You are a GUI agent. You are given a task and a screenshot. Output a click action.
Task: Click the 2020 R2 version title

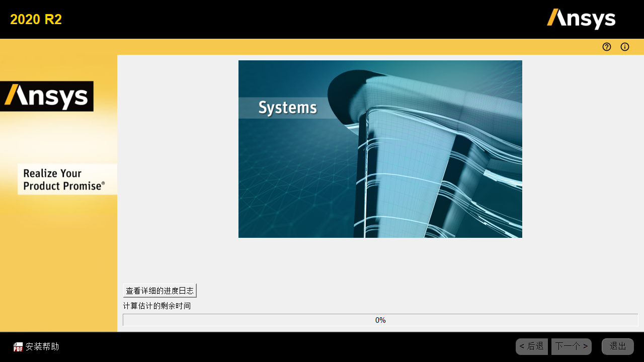(36, 20)
